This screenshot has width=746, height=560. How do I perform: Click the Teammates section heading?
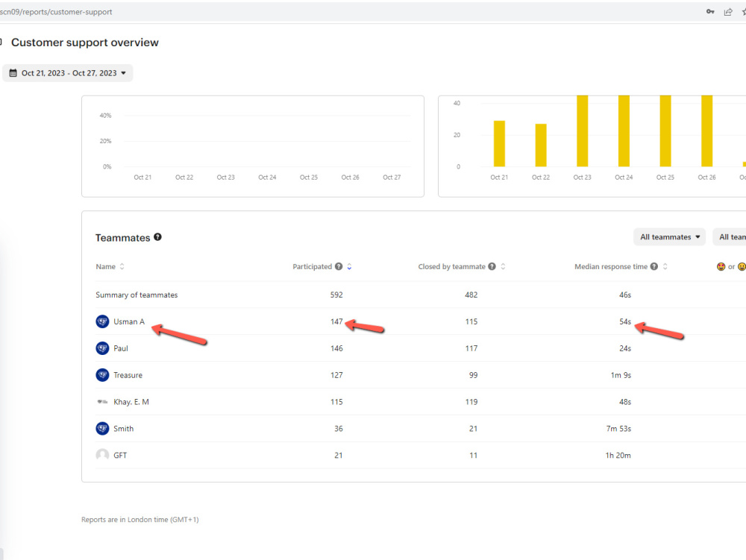(123, 238)
